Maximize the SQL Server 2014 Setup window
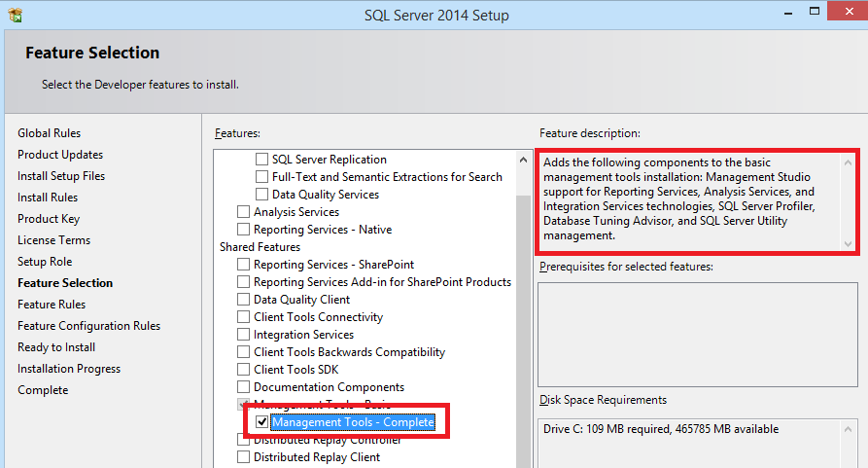The height and width of the screenshot is (468, 868). pyautogui.click(x=815, y=12)
